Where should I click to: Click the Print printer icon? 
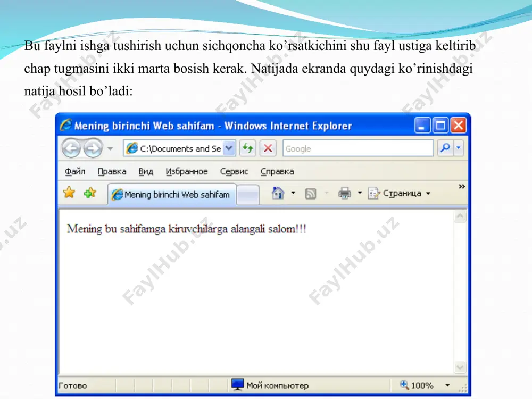point(345,193)
